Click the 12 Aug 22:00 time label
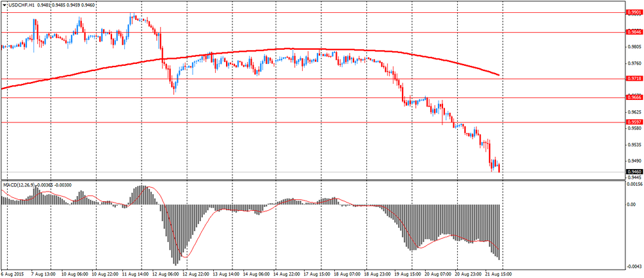Image resolution: width=644 pixels, height=278 pixels. tap(195, 273)
